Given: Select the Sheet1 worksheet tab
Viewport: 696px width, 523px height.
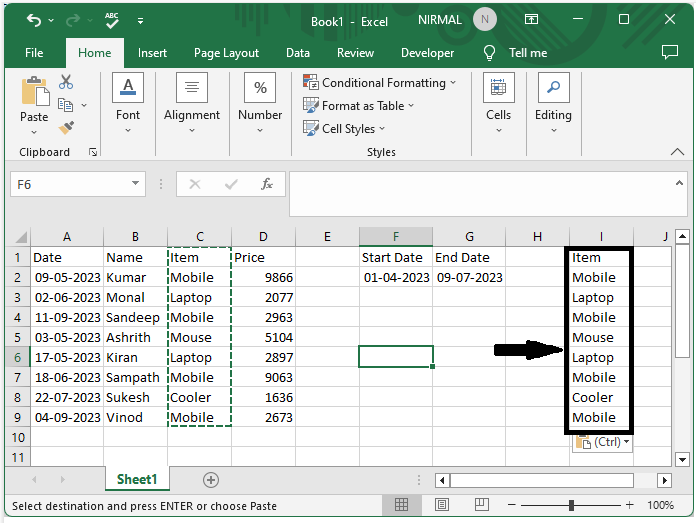Looking at the screenshot, I should [x=137, y=480].
